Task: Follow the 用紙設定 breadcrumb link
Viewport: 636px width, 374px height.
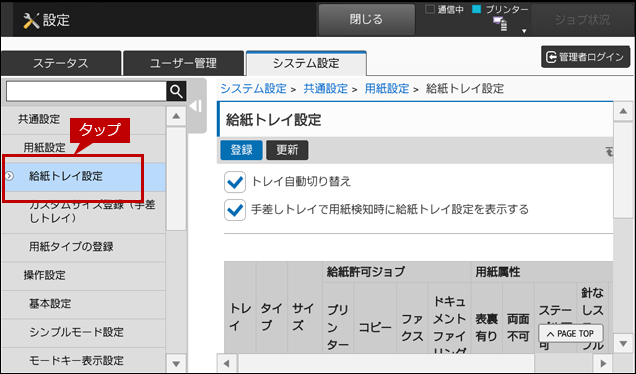Action: point(387,88)
